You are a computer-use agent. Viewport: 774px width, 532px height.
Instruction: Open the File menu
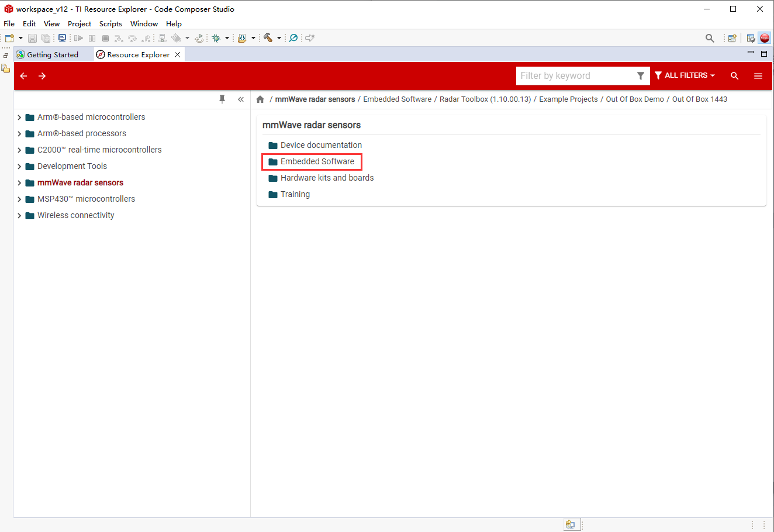9,24
